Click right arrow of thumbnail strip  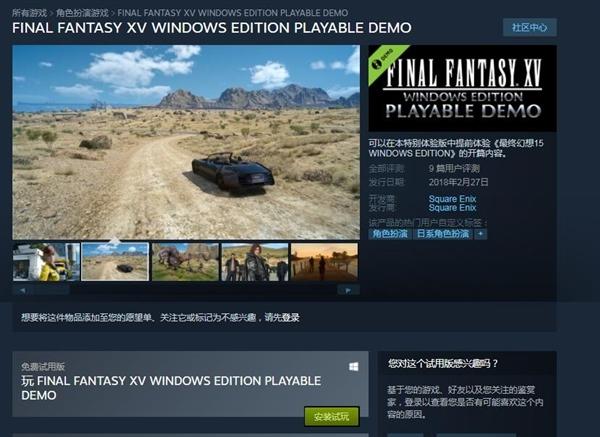348,290
